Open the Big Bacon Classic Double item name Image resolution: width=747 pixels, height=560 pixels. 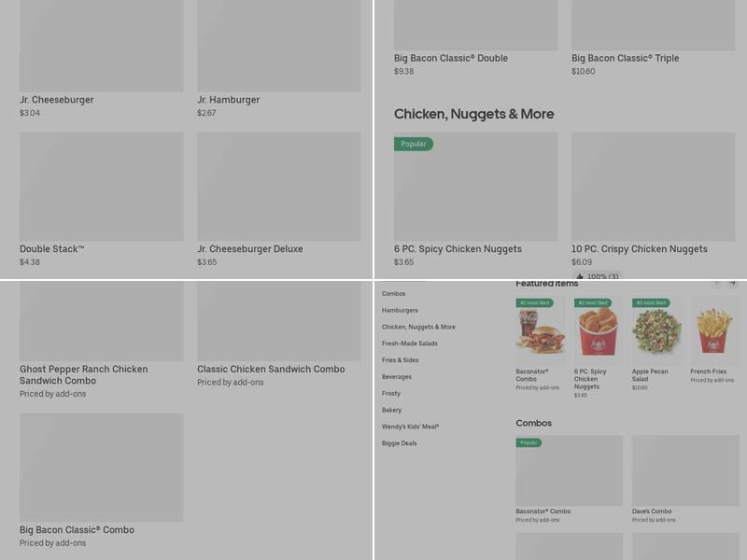[451, 58]
